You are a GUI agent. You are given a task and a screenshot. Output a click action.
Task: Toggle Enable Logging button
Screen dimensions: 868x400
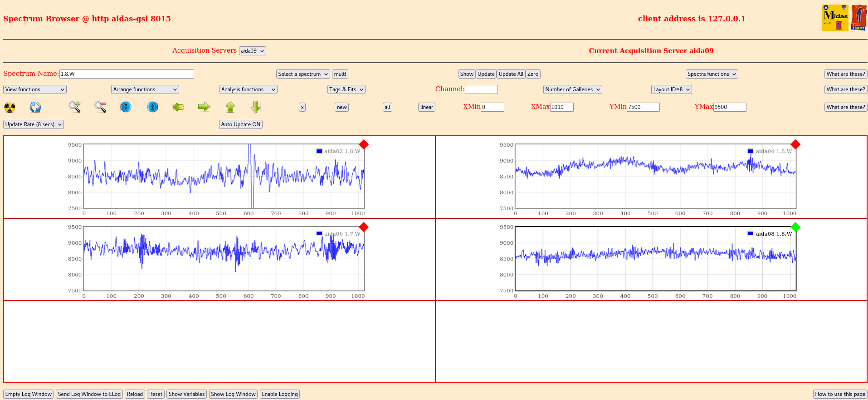280,394
